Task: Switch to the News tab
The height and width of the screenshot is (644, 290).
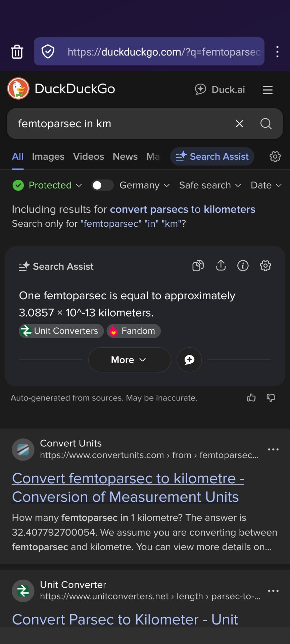Action: (x=125, y=157)
